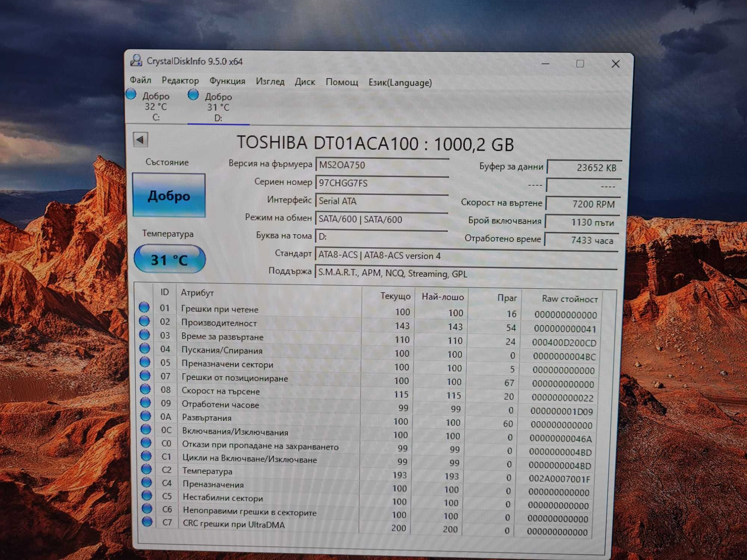Image resolution: width=747 pixels, height=560 pixels.
Task: Select the D: disk tab at 31 °C
Action: coord(218,108)
